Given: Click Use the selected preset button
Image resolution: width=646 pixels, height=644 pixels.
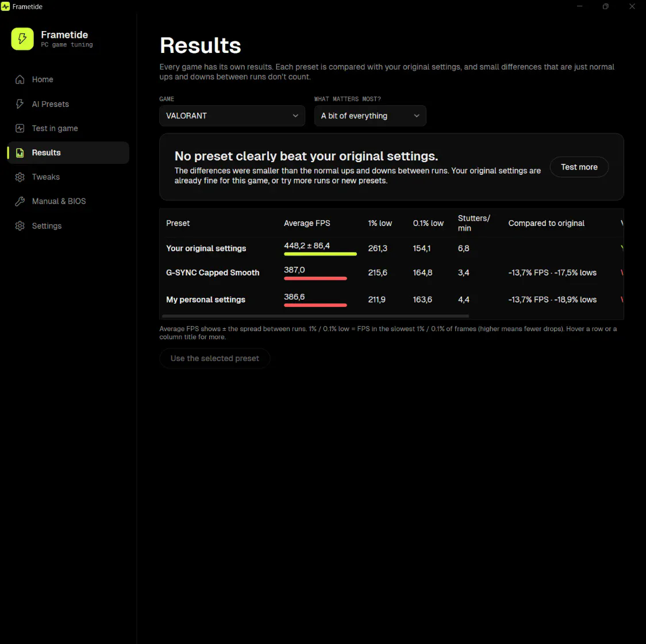Looking at the screenshot, I should click(x=214, y=358).
